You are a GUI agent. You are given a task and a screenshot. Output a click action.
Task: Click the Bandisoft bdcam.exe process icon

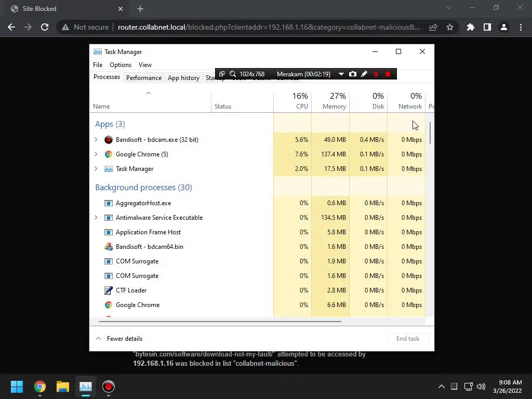click(108, 139)
